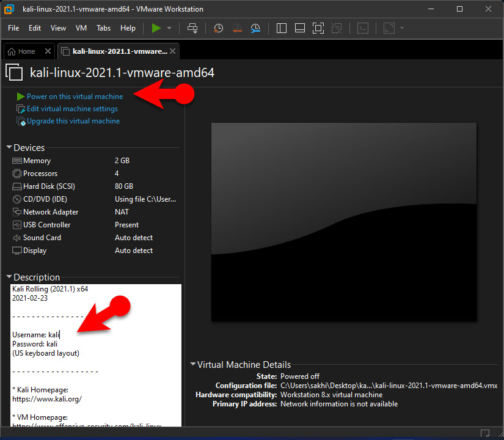Select the Network Adapter device row
Image resolution: width=504 pixels, height=440 pixels.
pos(95,212)
